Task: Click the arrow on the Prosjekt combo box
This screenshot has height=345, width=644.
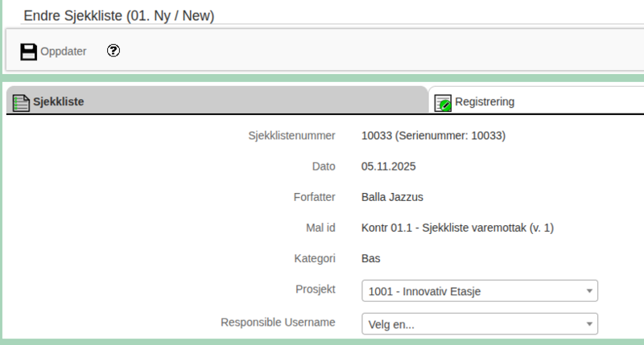Action: click(x=588, y=291)
